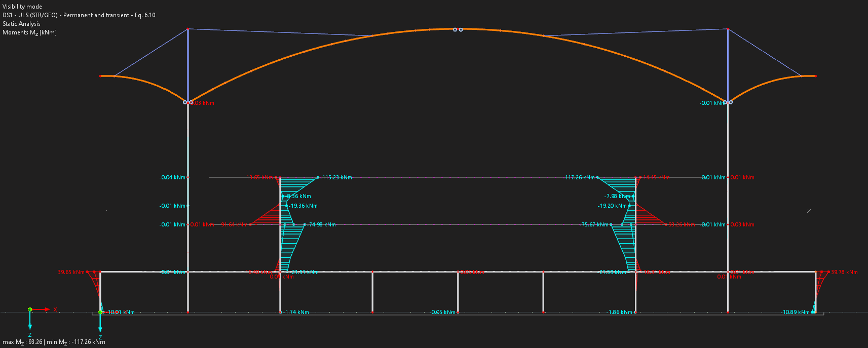Viewport: 868px width, 348px height.
Task: Click the crown hinge at the arch apex
Action: point(458,29)
